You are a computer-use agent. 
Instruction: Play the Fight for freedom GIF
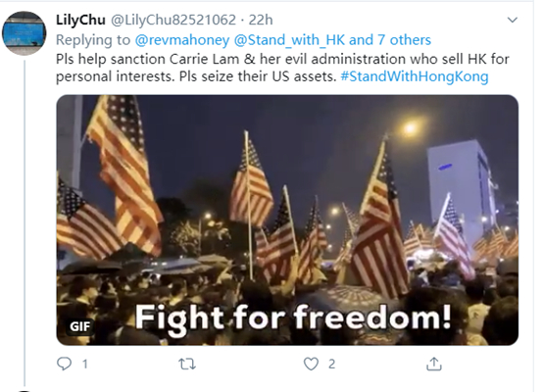287,220
